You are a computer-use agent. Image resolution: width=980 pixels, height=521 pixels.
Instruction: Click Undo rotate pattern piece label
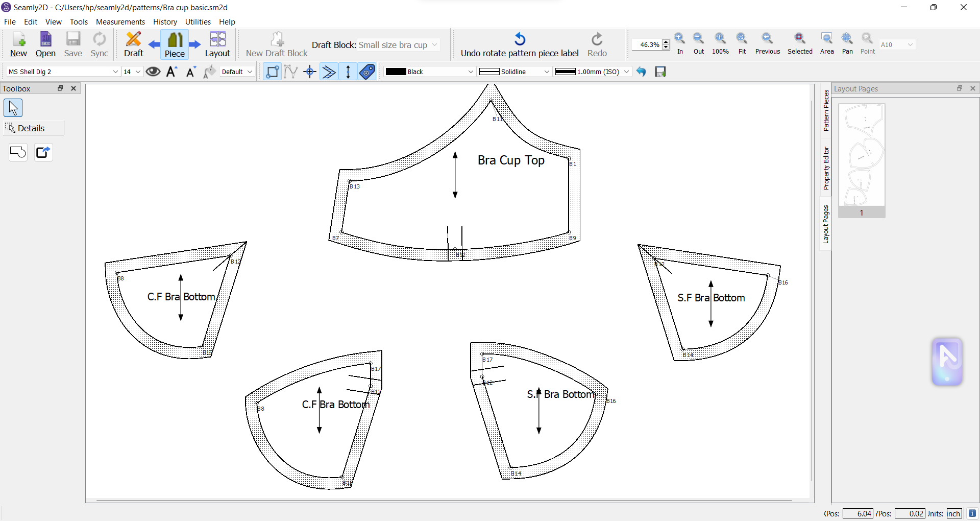click(x=520, y=44)
